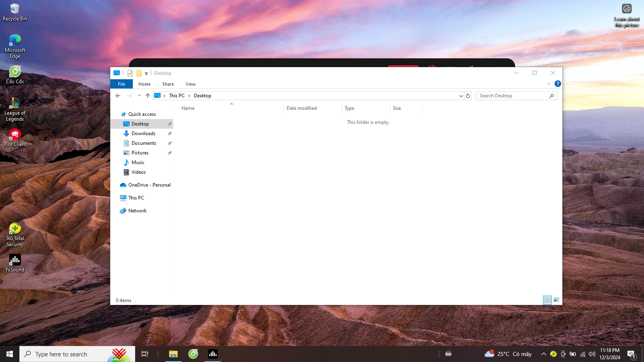Open the File Explorer Help icon

(x=557, y=84)
